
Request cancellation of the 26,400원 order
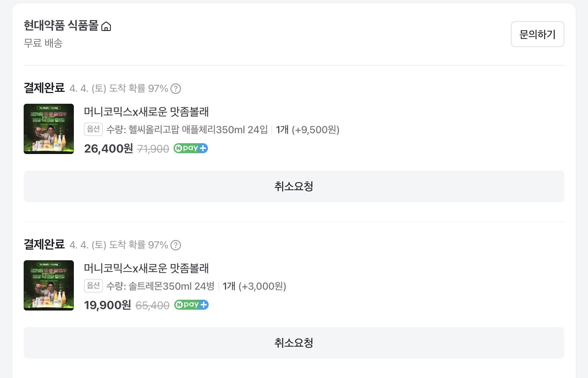(x=294, y=186)
